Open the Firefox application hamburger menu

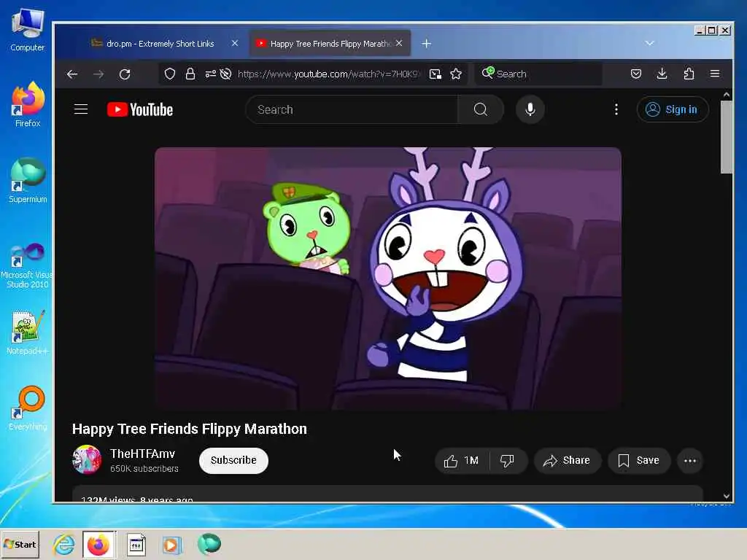point(715,74)
